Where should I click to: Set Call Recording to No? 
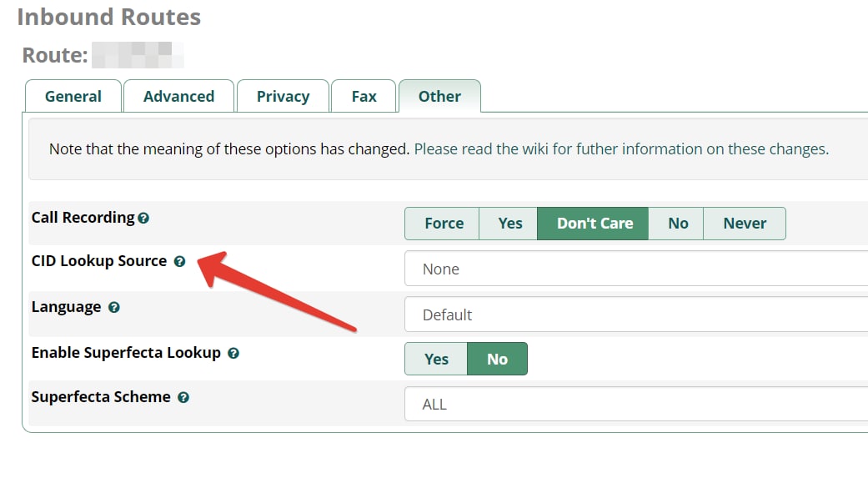coord(677,224)
